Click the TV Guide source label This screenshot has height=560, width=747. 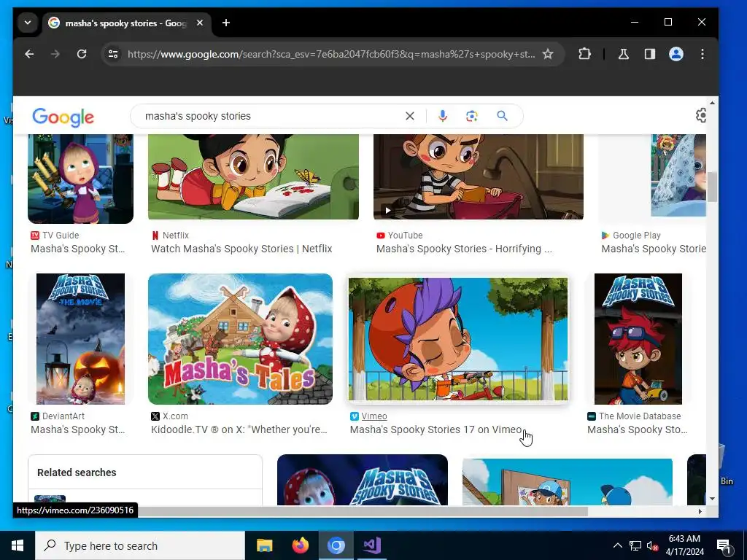(61, 236)
